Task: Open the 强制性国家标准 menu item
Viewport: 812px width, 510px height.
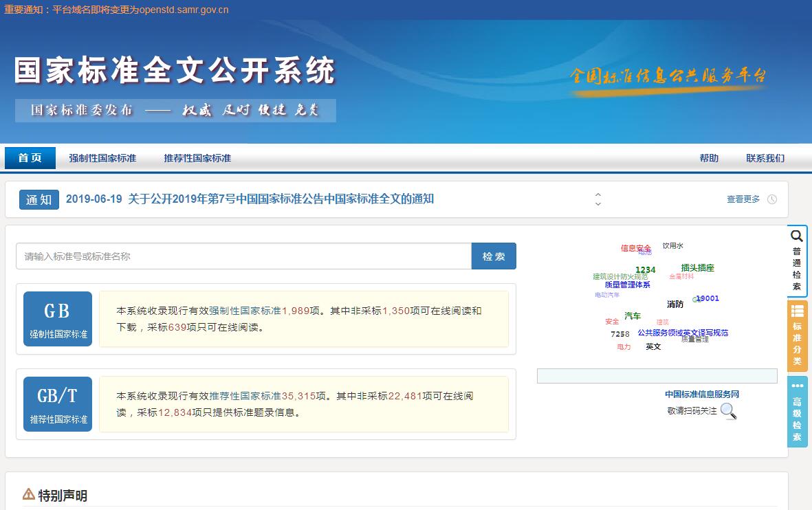Action: pos(102,158)
